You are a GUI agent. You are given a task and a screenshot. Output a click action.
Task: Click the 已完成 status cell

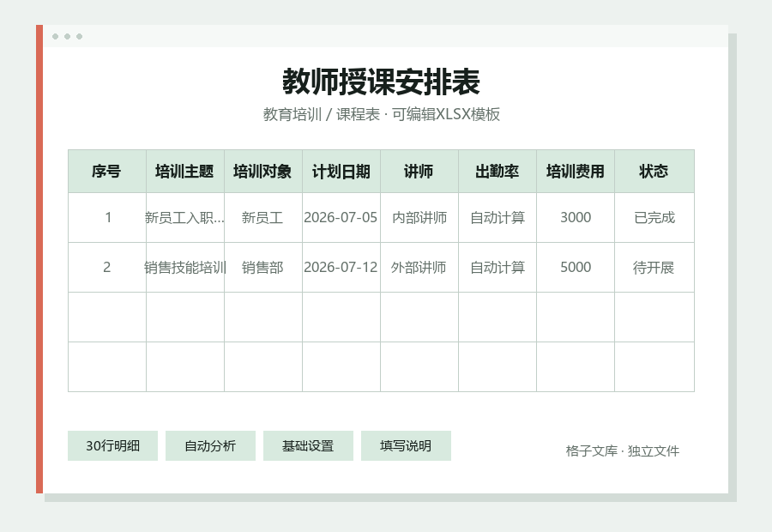(654, 218)
